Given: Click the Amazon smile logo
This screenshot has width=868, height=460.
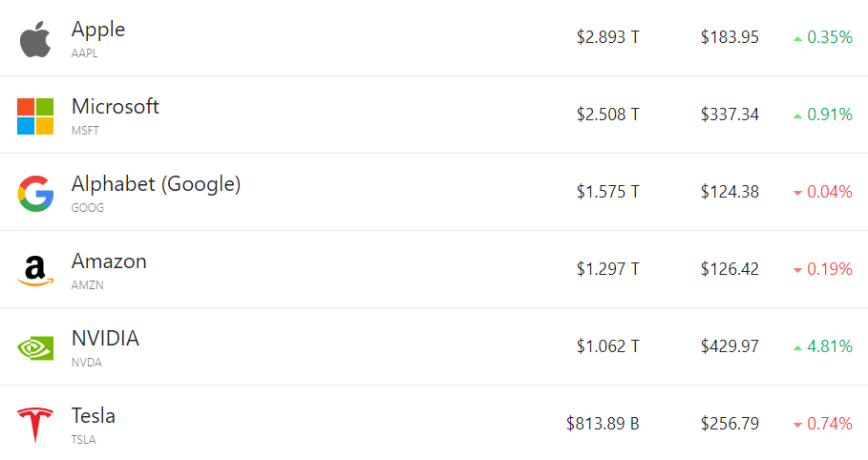Looking at the screenshot, I should (35, 271).
